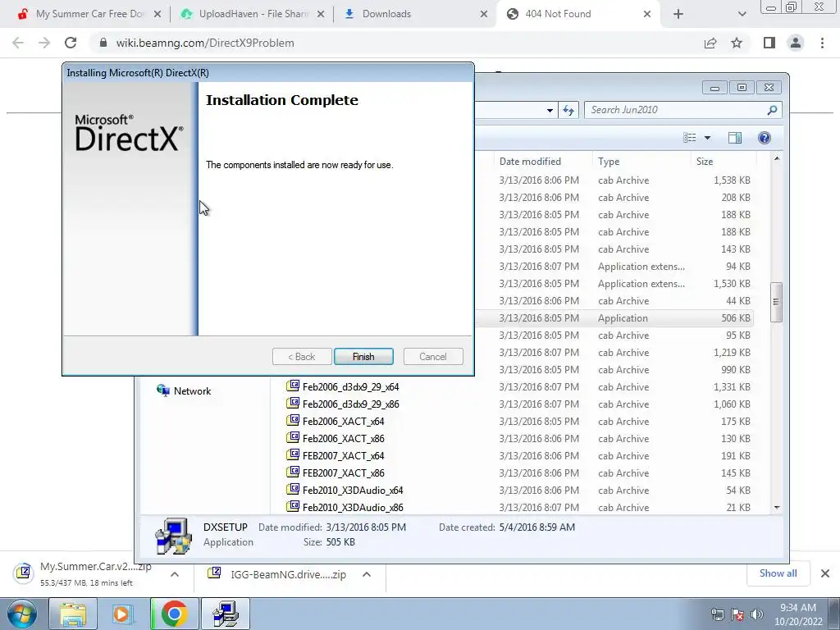
Task: Click the DXSETUP icon in details pane
Action: click(x=173, y=535)
